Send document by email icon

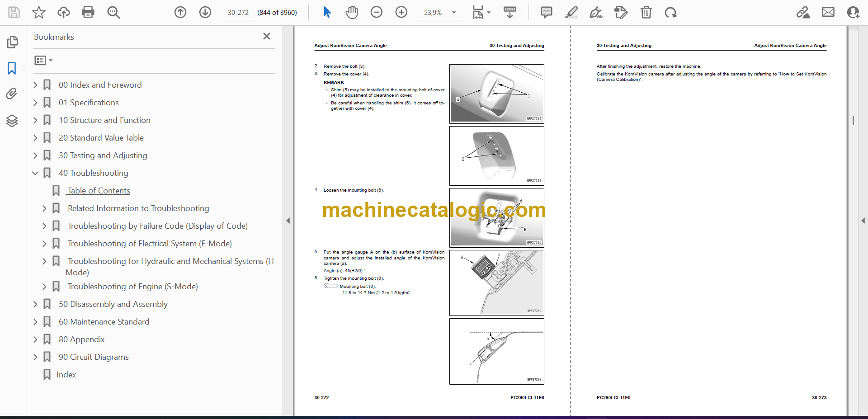coord(828,12)
